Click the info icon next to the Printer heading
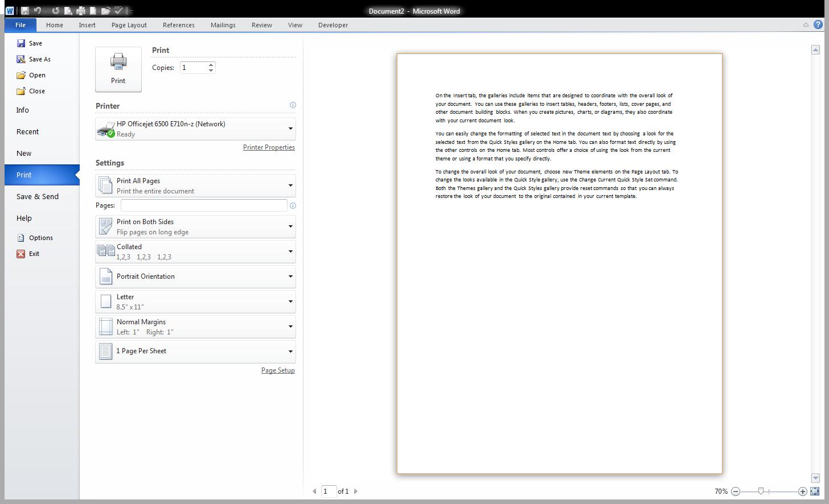The width and height of the screenshot is (829, 504). pos(293,105)
